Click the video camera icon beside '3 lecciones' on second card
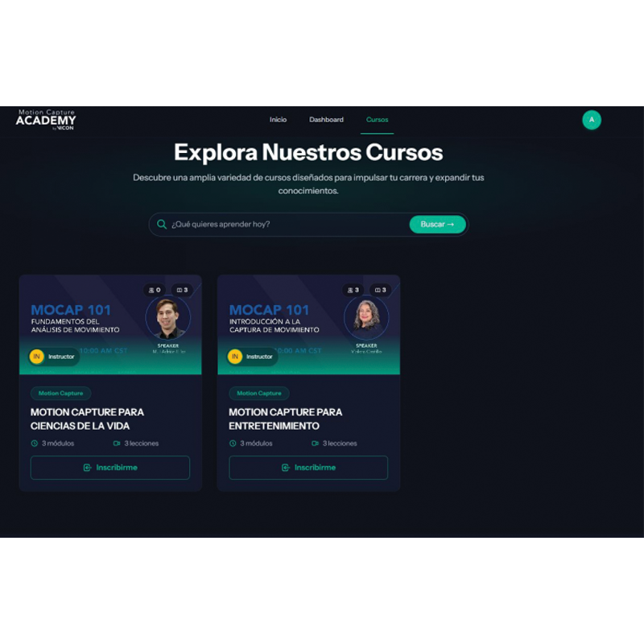Image resolution: width=644 pixels, height=644 pixels. click(316, 444)
